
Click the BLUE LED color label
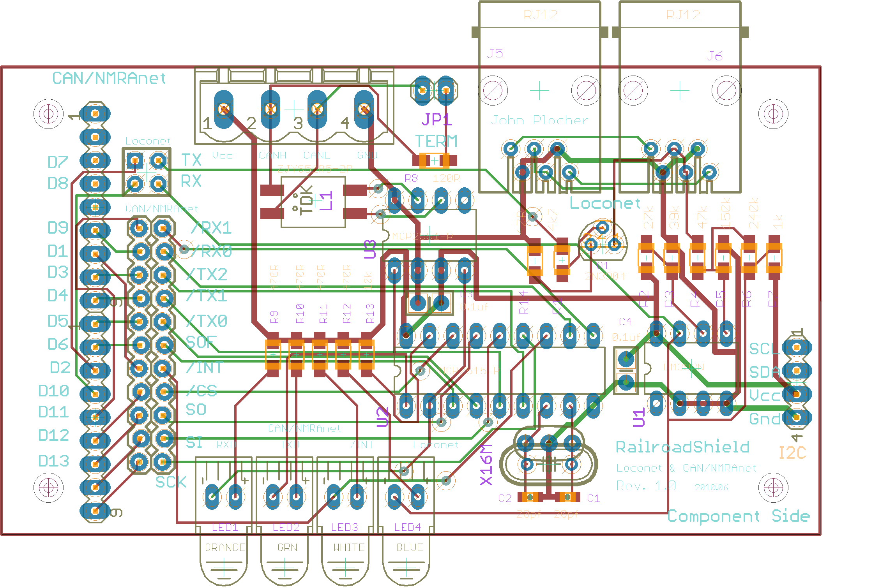click(410, 548)
